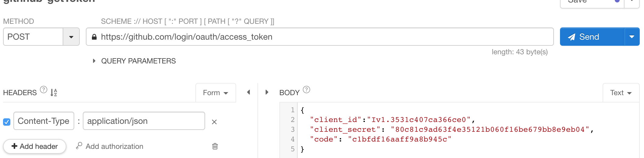The width and height of the screenshot is (644, 158).
Task: Add a new header
Action: pos(35,146)
